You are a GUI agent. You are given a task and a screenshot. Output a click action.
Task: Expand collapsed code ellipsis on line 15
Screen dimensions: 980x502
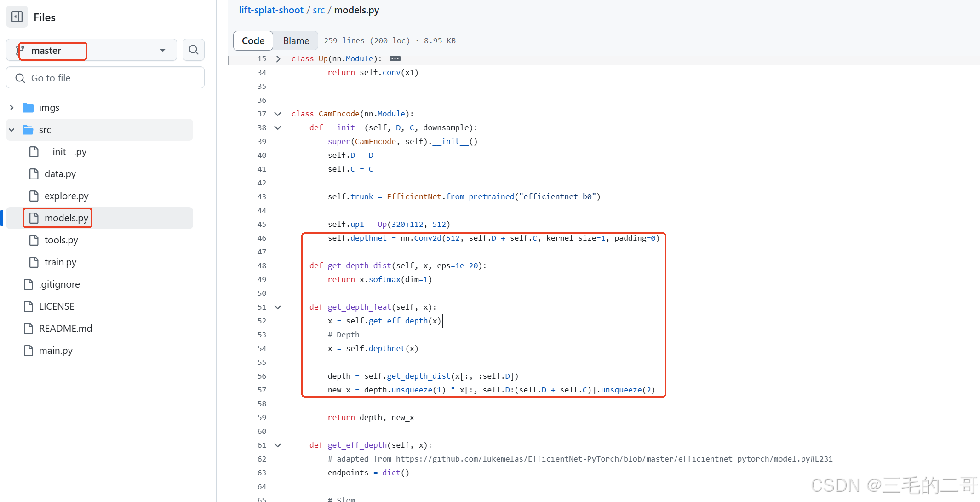395,58
